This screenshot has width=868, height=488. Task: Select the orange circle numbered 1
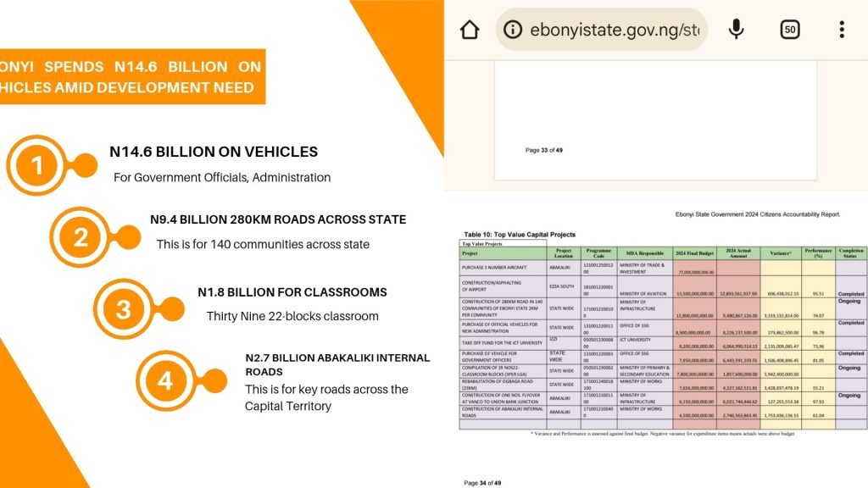pyautogui.click(x=36, y=165)
